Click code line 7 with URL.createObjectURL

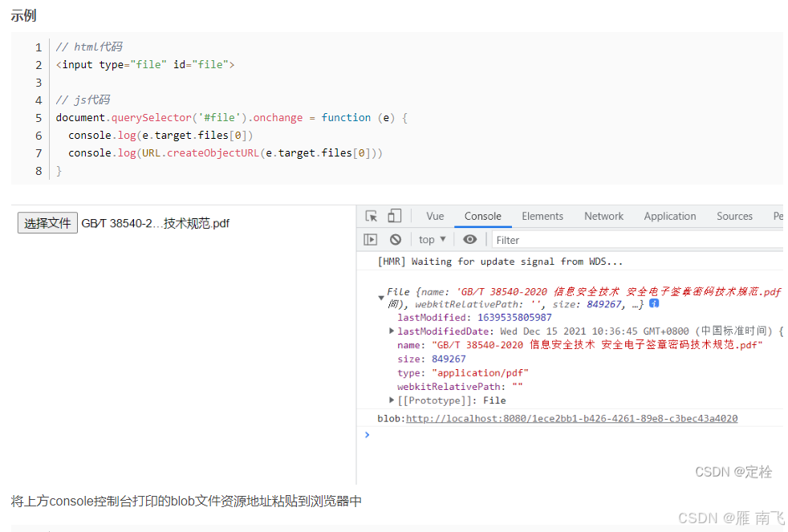point(225,152)
